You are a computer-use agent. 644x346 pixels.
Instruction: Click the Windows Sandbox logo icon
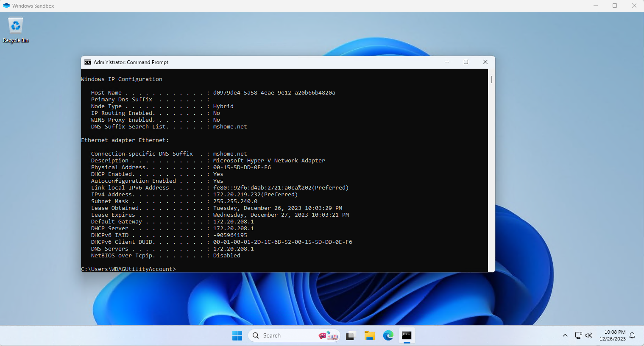click(6, 6)
